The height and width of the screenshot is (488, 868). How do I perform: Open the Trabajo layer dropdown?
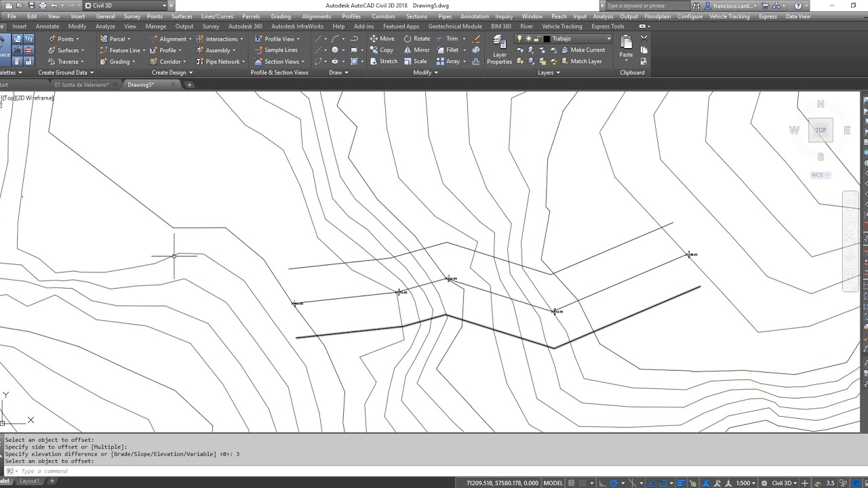(608, 39)
